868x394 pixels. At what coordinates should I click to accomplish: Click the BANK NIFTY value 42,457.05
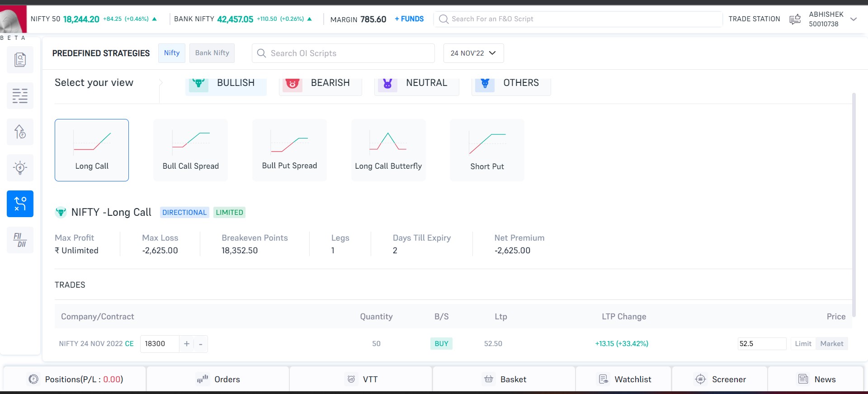235,19
